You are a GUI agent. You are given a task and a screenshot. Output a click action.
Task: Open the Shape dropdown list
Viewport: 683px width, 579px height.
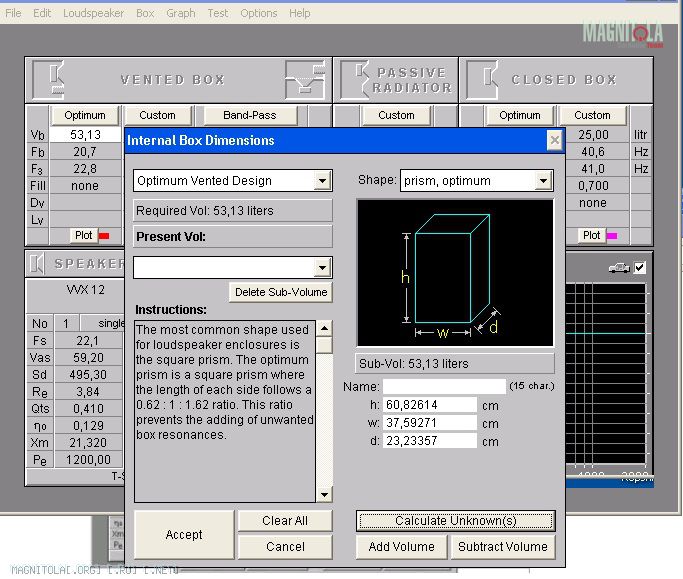543,181
